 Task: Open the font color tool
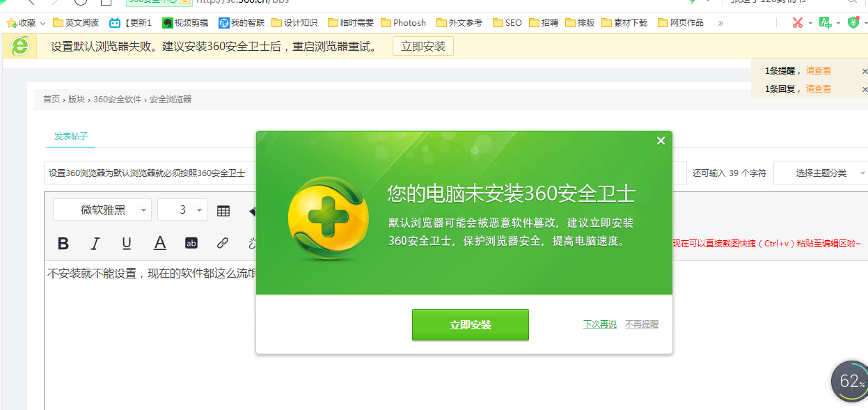tap(159, 243)
